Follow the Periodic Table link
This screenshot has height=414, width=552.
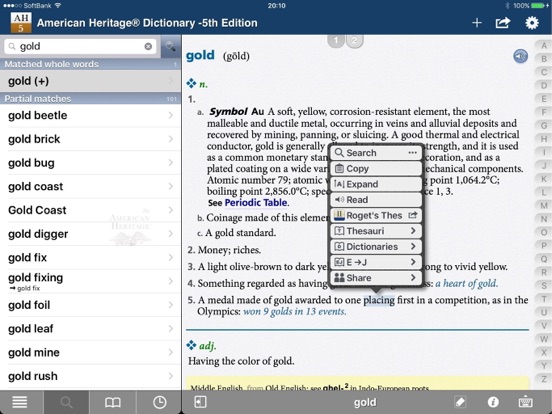(256, 203)
